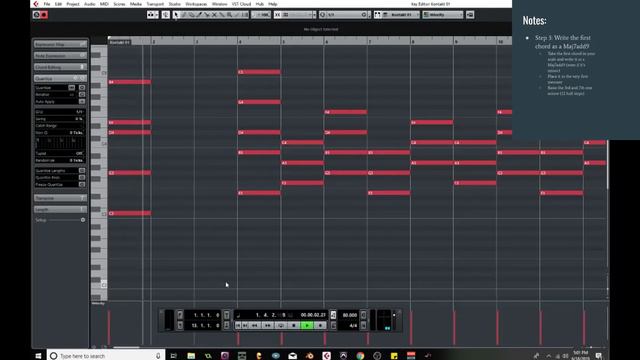Click the Freeze Quantize button
This screenshot has height=360, width=640.
(x=82, y=184)
